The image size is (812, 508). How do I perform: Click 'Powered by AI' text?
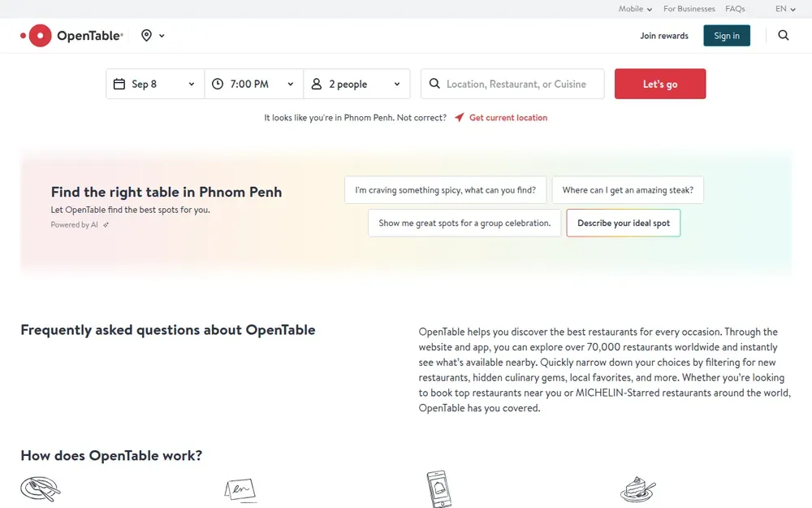74,225
